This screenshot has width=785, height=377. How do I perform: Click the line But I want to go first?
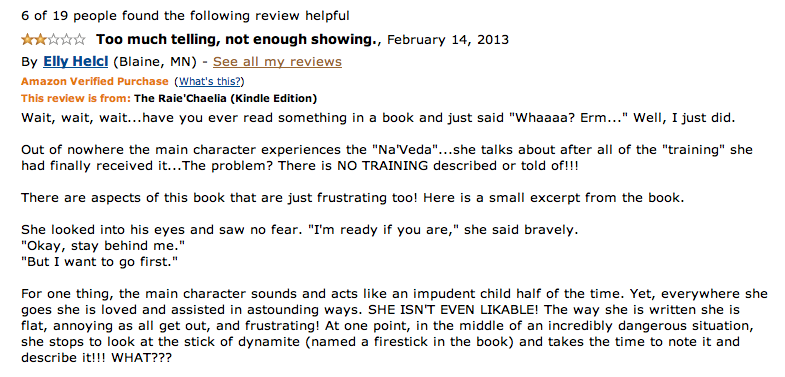pos(100,262)
